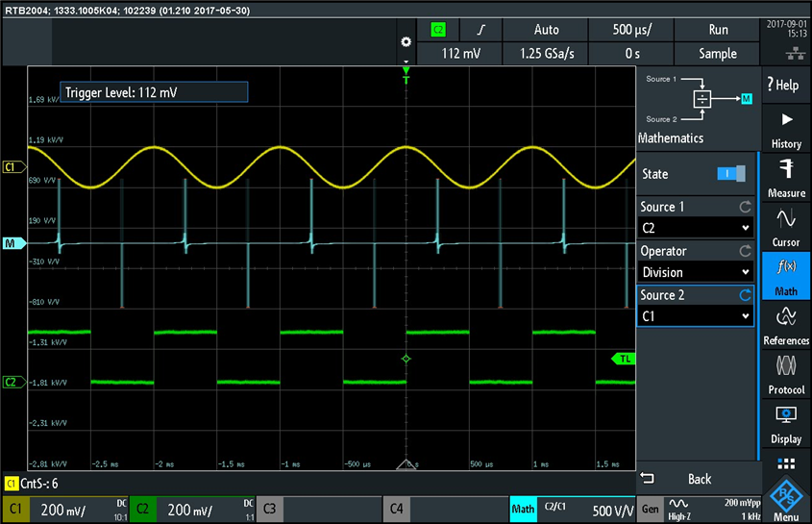812x524 pixels.
Task: Select the Cursor tool
Action: click(785, 227)
